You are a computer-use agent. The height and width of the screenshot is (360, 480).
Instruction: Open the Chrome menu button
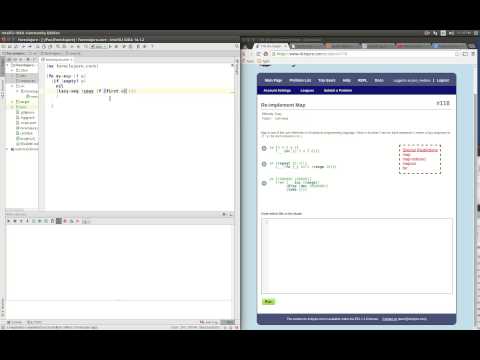473,54
